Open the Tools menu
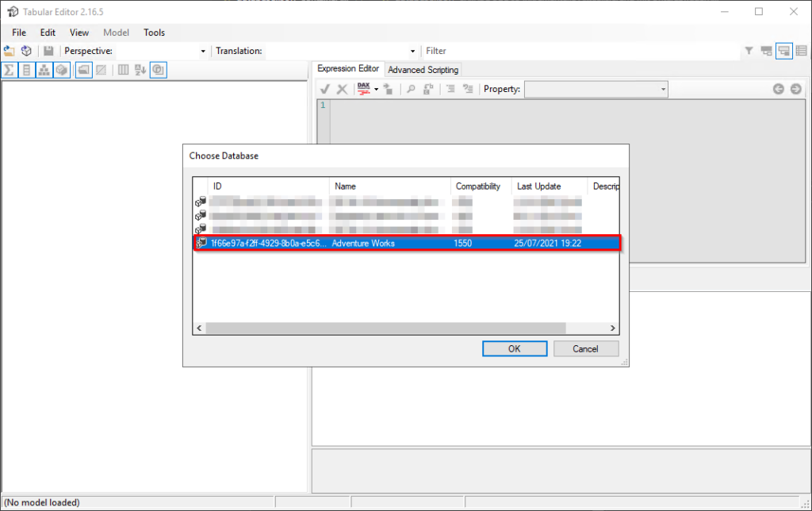The image size is (812, 511). [154, 33]
